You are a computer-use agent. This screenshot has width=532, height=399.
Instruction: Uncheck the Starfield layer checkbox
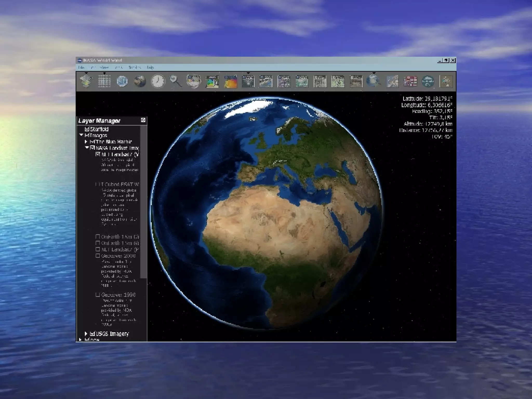pos(87,129)
